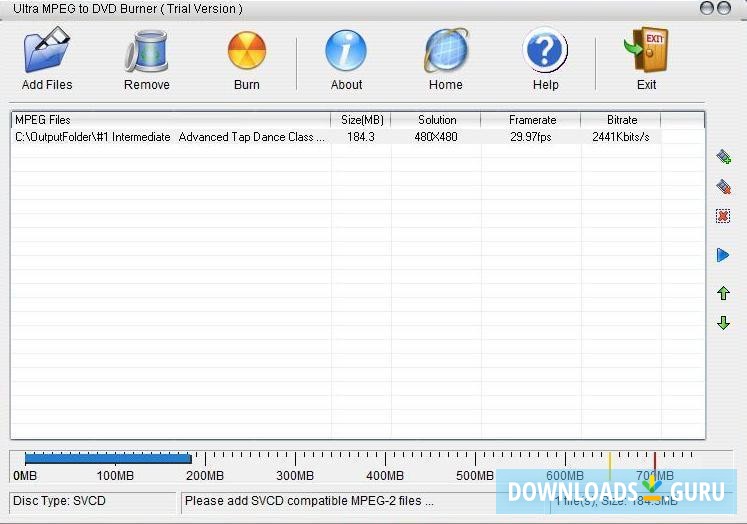Start burning with the Burn icon
The height and width of the screenshot is (524, 747).
tap(247, 50)
